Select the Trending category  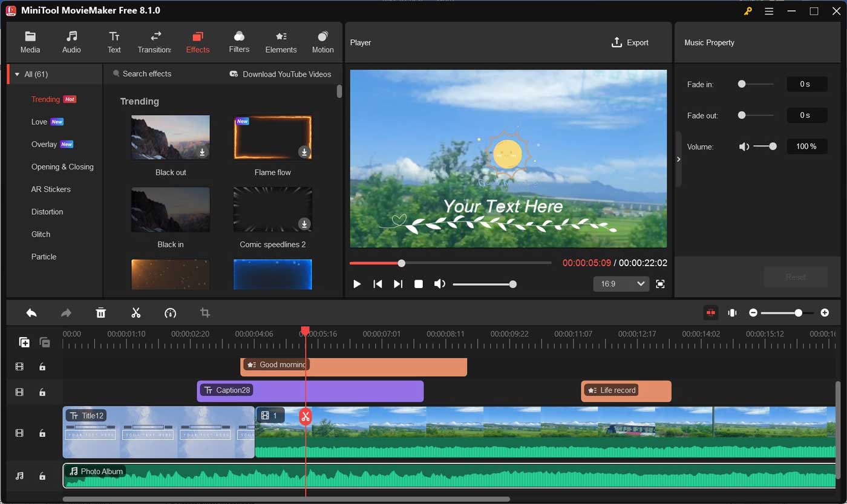coord(45,99)
